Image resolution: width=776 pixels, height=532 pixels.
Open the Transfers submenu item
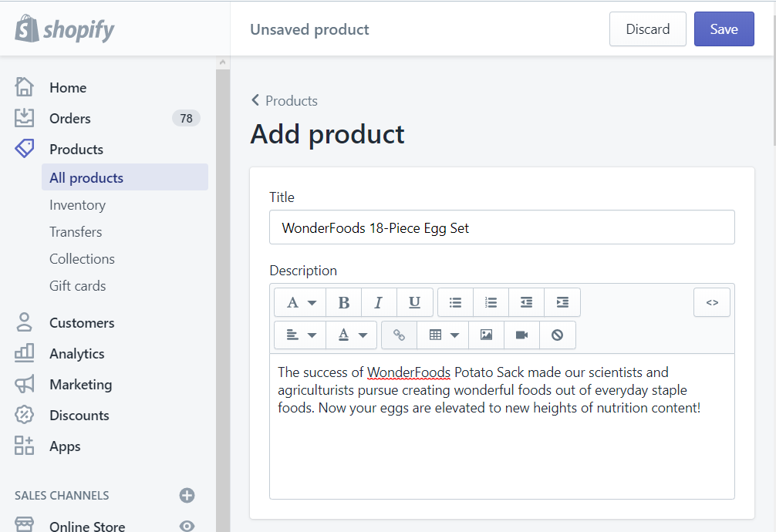click(x=76, y=231)
